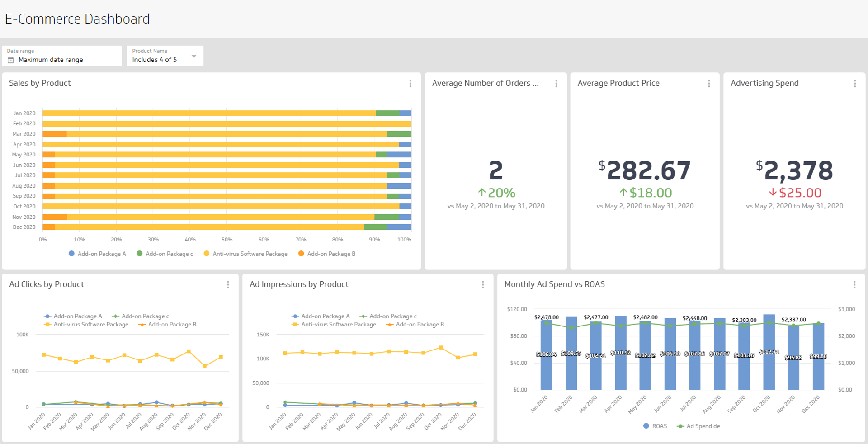Open options menu on Ad Impressions by Product chart

point(483,285)
